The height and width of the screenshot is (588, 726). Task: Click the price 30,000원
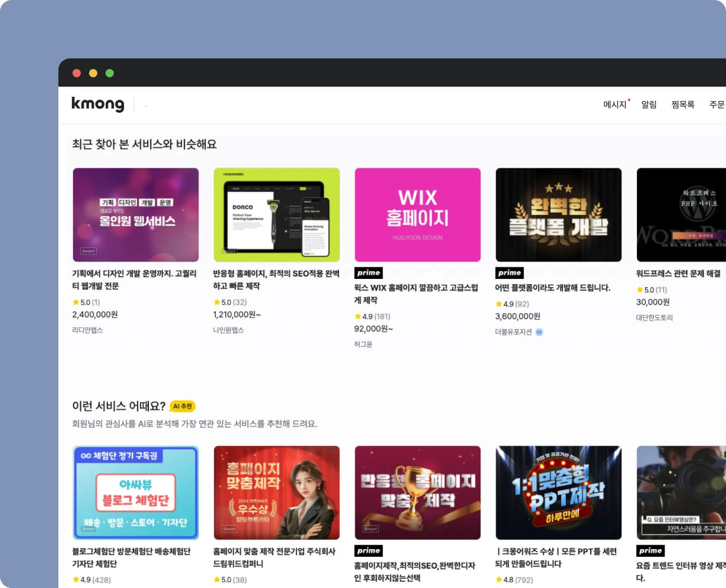(653, 302)
